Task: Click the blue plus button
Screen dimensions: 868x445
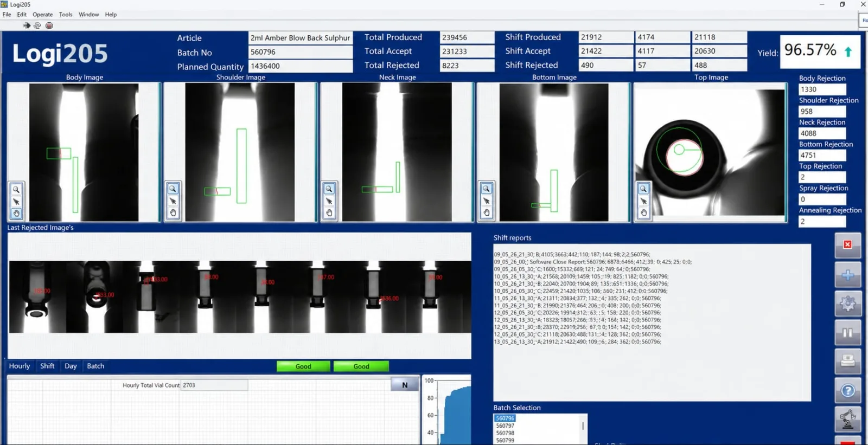Action: (847, 275)
